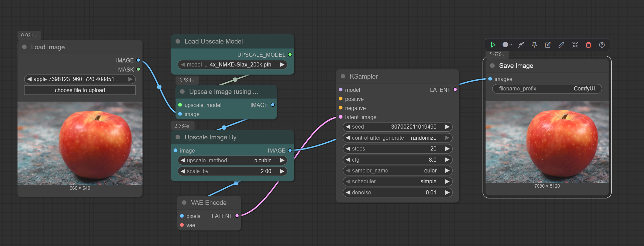Click the KSampler LATENT output socket

(455, 89)
